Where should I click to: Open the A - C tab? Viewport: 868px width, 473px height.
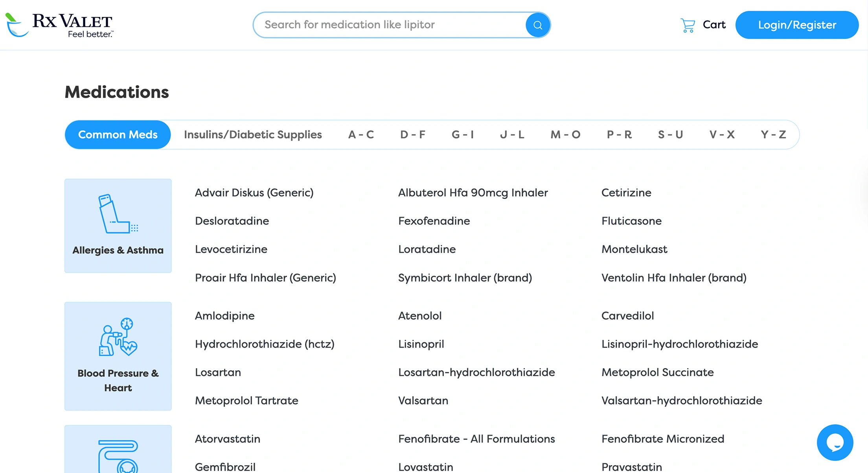pos(361,134)
